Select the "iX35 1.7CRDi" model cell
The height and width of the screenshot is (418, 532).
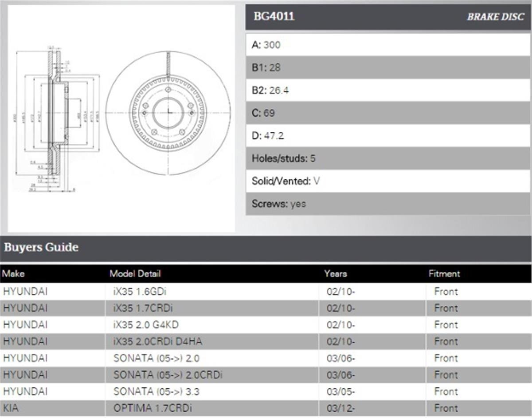click(x=212, y=308)
